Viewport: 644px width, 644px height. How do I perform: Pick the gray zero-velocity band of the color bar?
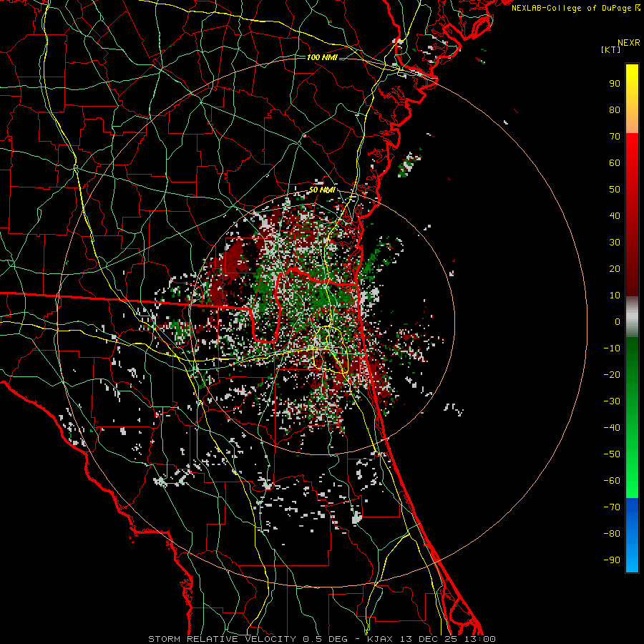point(632,317)
